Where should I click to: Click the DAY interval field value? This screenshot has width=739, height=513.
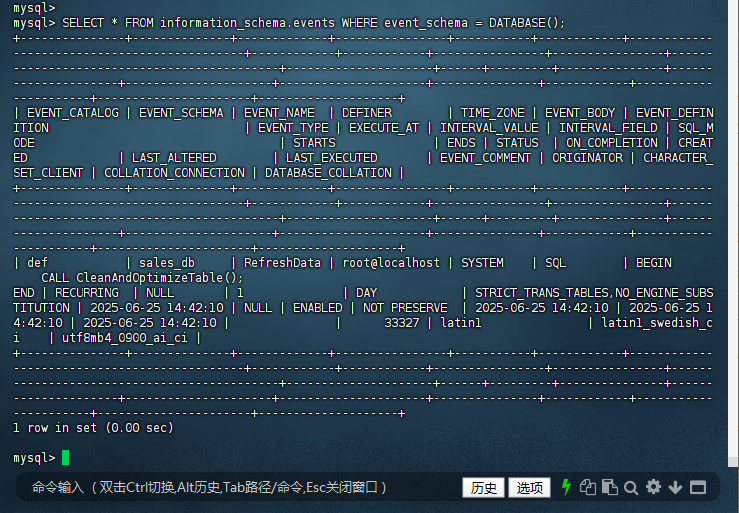(x=366, y=293)
